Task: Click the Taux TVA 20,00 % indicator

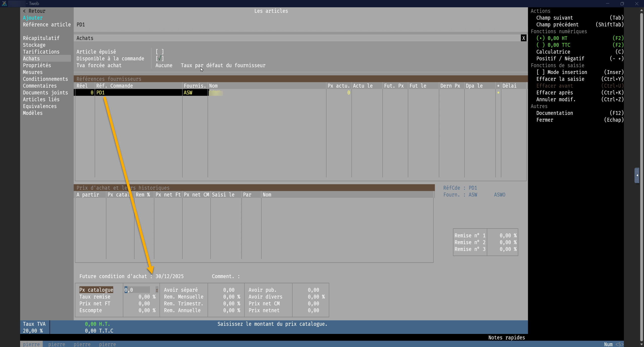Action: [34, 327]
